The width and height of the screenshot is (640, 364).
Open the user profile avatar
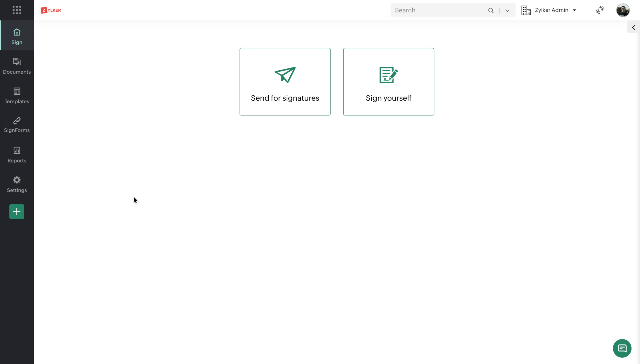coord(622,10)
